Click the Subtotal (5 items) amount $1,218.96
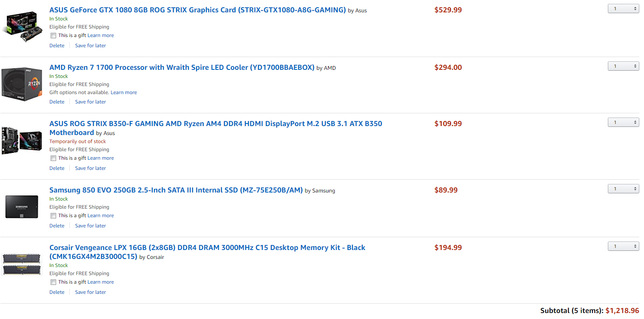The image size is (644, 319). (622, 310)
